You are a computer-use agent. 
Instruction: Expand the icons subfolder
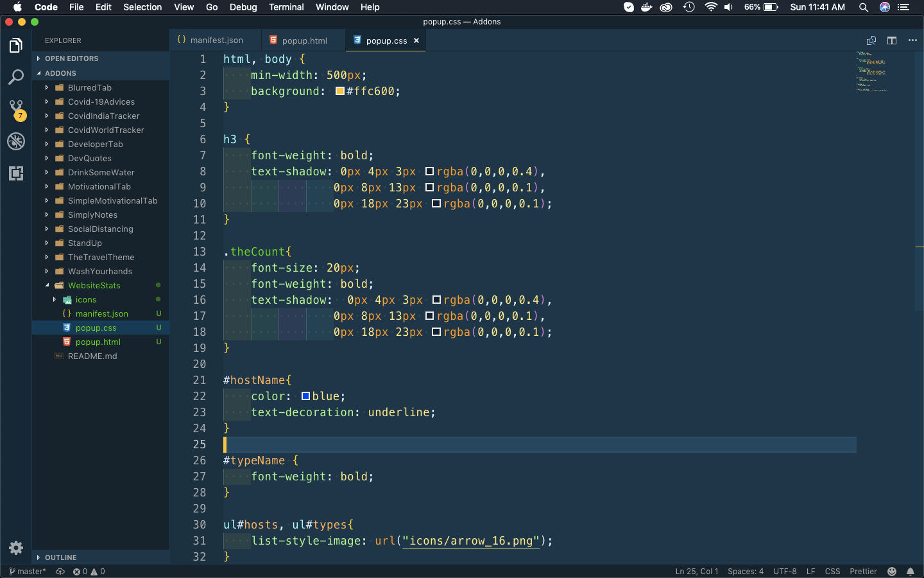point(101,299)
